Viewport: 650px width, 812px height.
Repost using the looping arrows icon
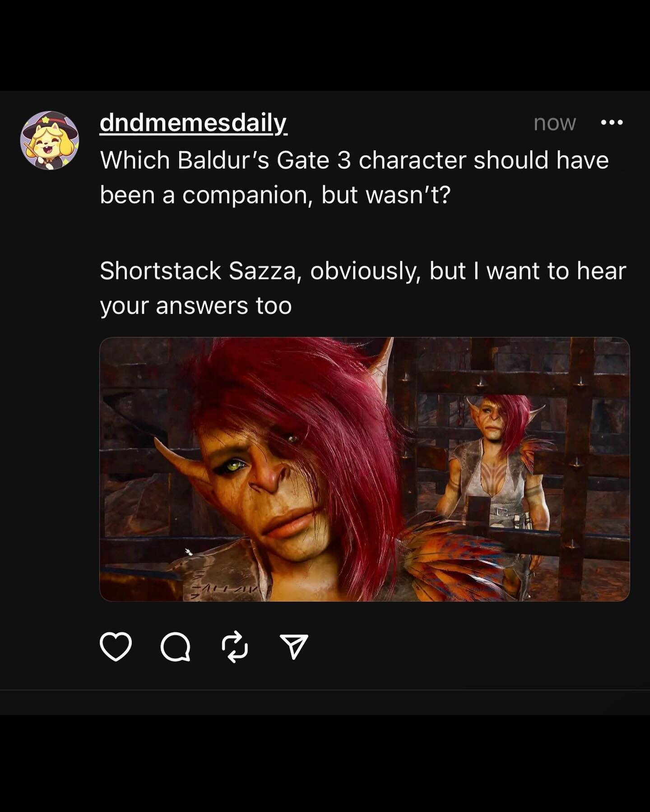click(235, 647)
